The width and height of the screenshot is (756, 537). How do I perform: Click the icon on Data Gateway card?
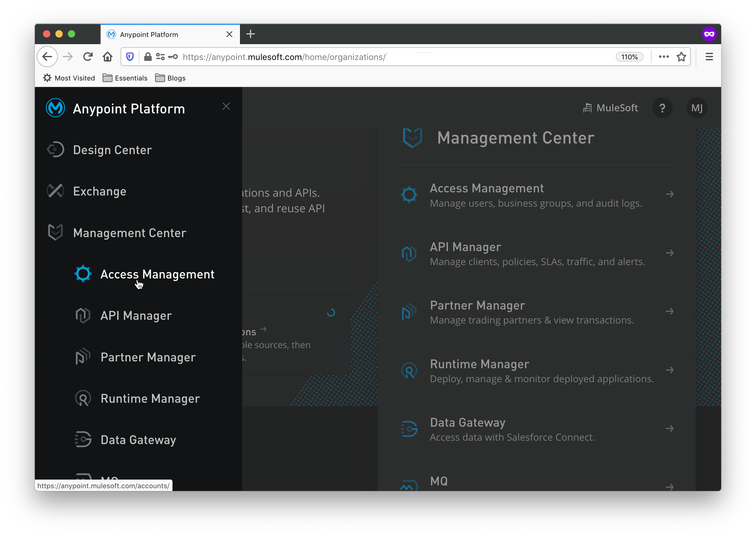[409, 429]
